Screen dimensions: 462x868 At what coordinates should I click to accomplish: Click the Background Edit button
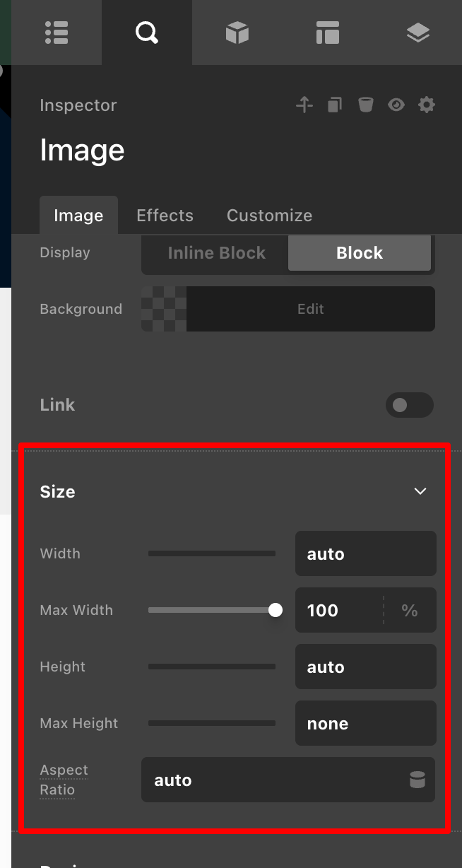tap(310, 309)
